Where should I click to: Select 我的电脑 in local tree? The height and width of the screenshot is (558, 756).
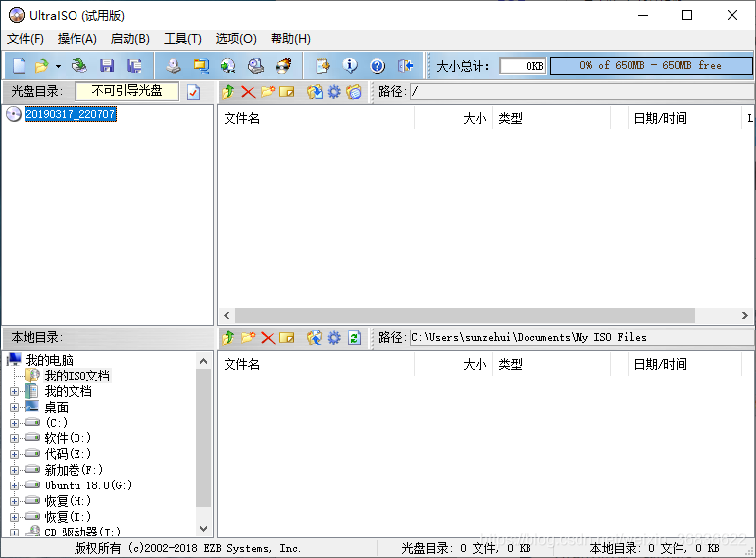pos(49,360)
